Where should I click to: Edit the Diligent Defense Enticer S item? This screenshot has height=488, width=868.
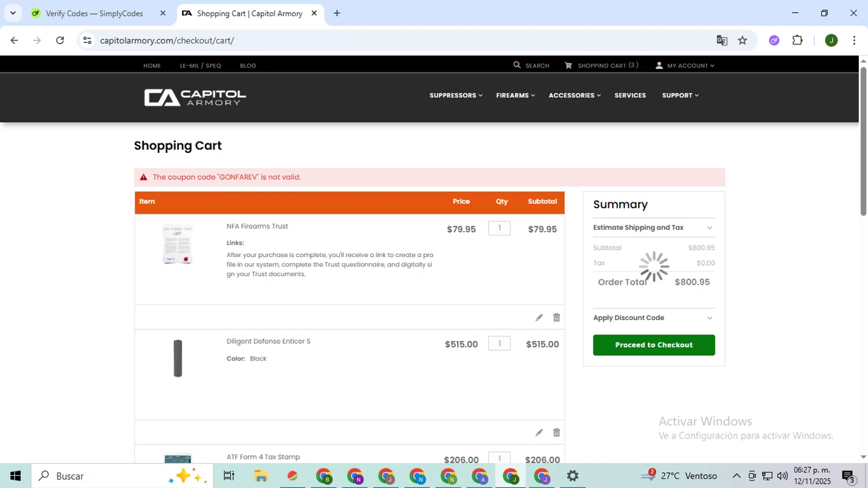tap(539, 432)
